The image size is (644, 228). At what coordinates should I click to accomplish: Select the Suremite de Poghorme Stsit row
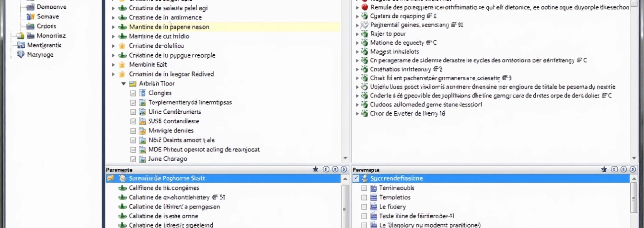click(223, 178)
